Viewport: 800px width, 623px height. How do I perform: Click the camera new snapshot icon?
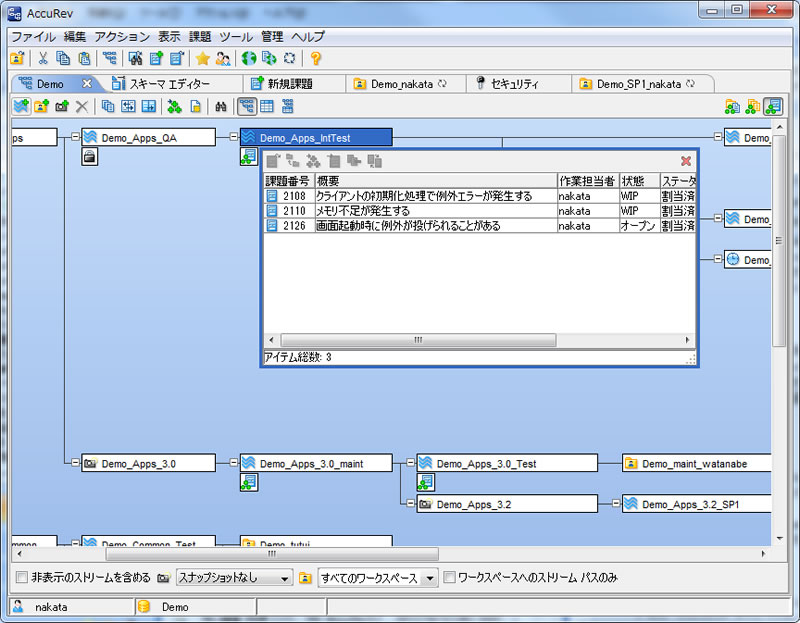pos(62,106)
